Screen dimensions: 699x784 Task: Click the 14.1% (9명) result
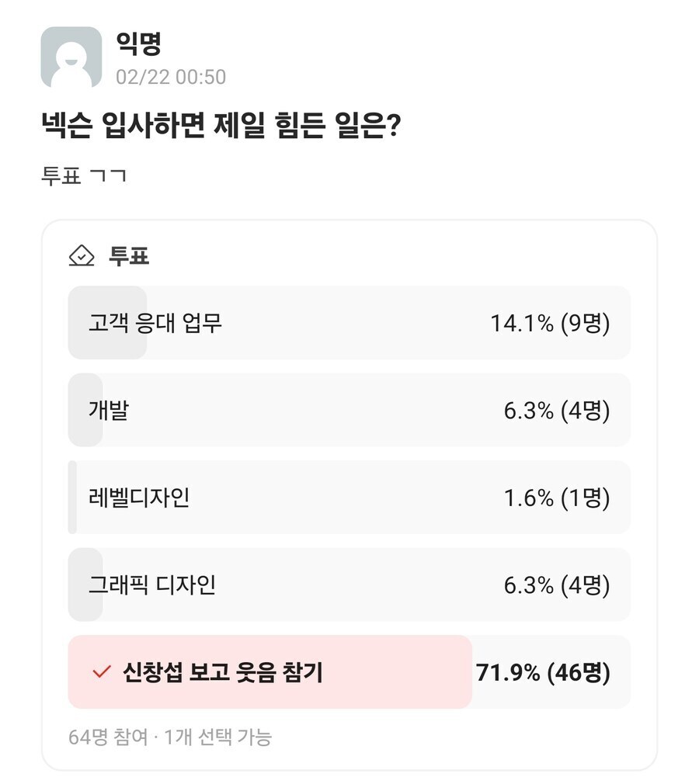point(550,323)
